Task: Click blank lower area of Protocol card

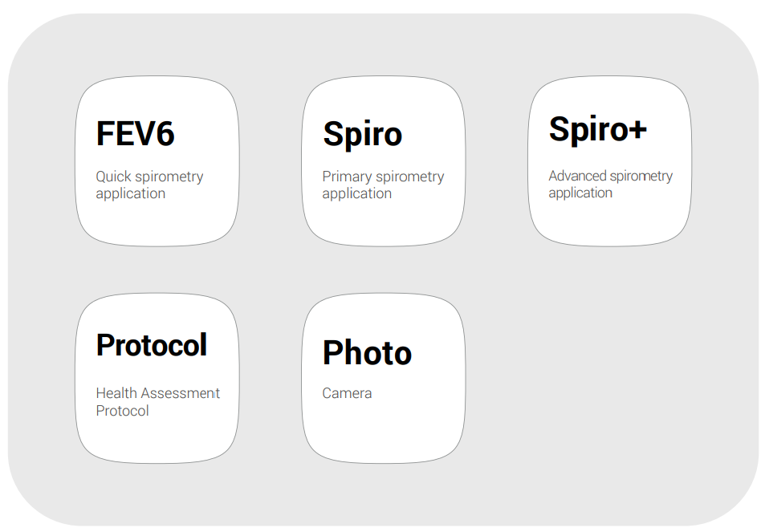Action: [x=157, y=440]
